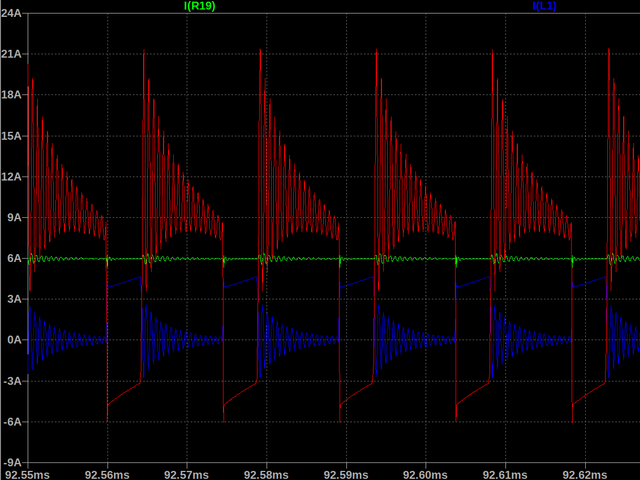The image size is (640, 480).
Task: Click the 3A vertical axis label
Action: 15,300
